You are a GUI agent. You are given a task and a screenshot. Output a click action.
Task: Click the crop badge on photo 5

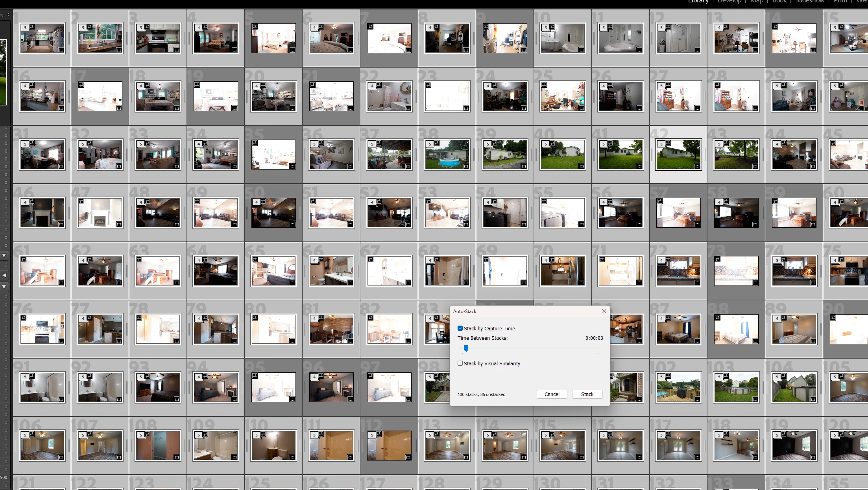(292, 50)
